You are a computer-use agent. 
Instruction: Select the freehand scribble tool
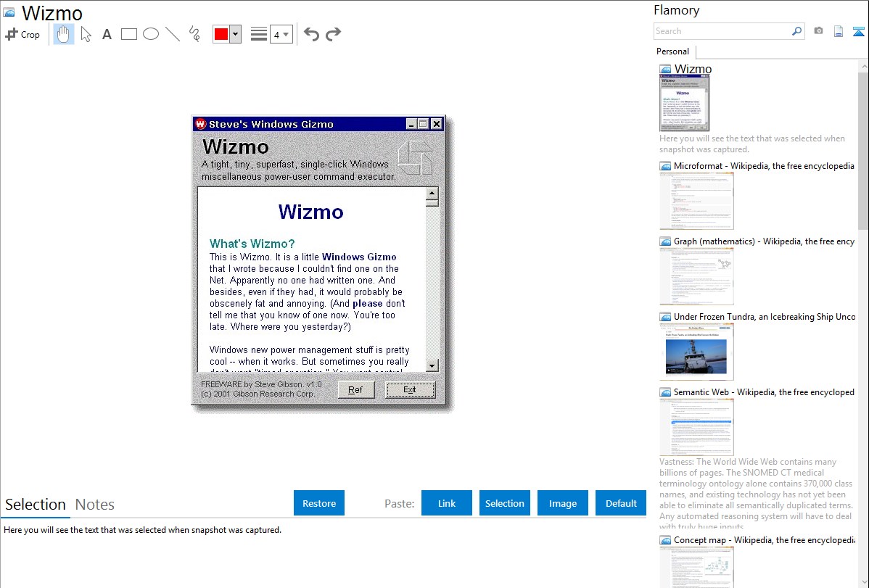[194, 34]
